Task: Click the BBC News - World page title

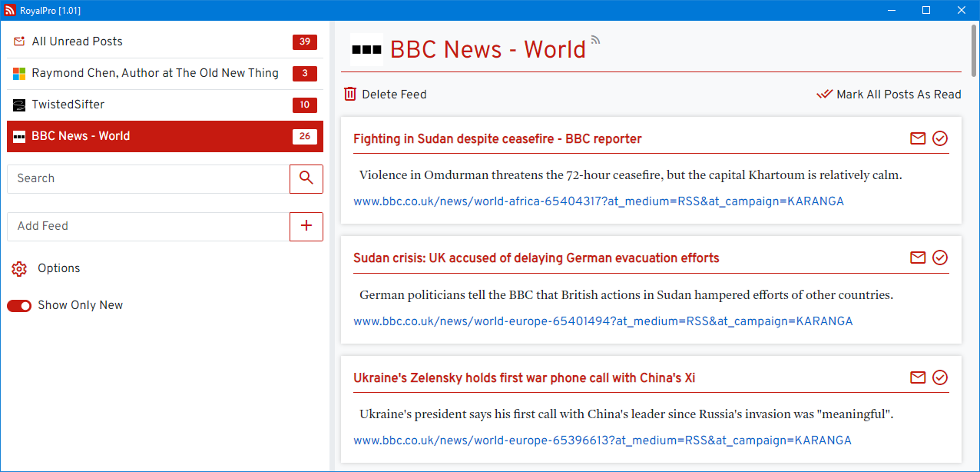Action: (x=488, y=49)
